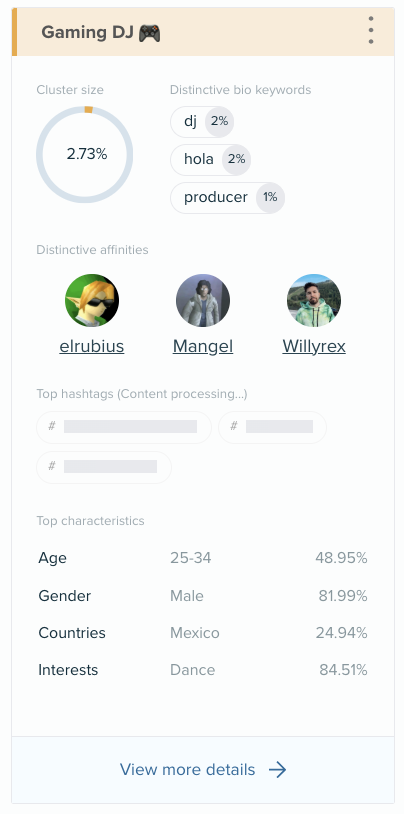Click the third loading hashtag placeholder
This screenshot has width=404, height=814.
coord(104,467)
